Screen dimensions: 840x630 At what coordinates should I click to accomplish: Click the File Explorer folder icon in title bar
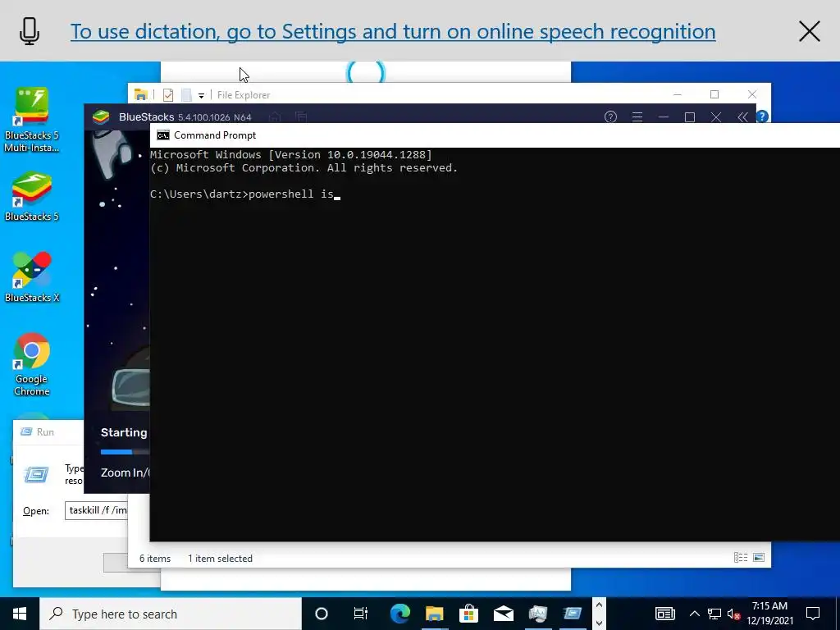141,95
